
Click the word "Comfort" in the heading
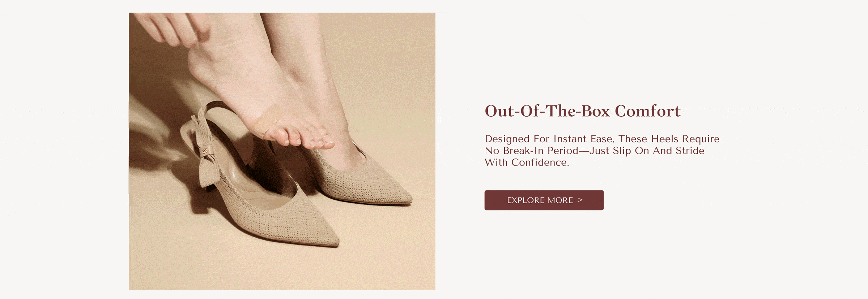tap(648, 111)
